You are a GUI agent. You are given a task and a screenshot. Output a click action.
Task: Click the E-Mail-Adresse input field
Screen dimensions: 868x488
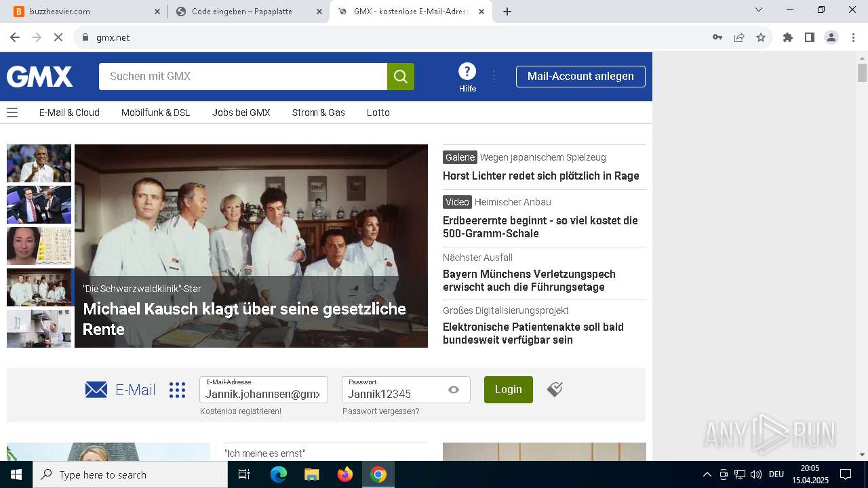[x=264, y=390]
